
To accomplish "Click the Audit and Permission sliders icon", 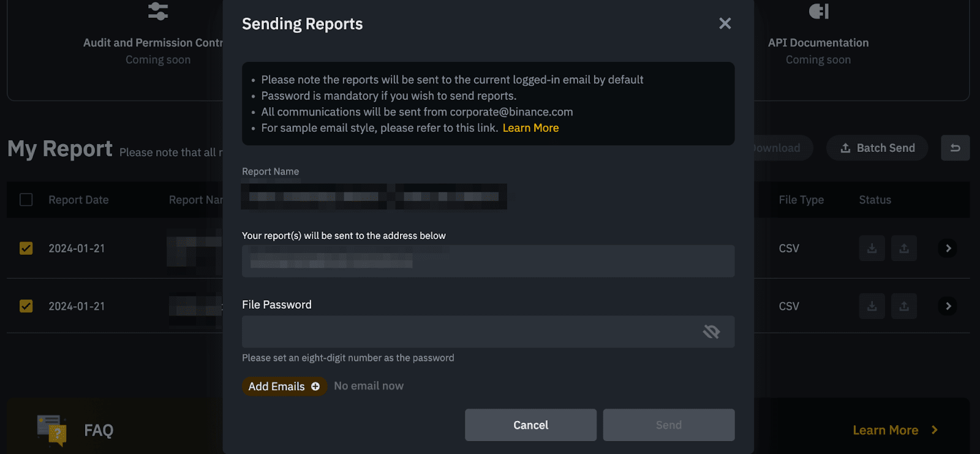I will (158, 12).
